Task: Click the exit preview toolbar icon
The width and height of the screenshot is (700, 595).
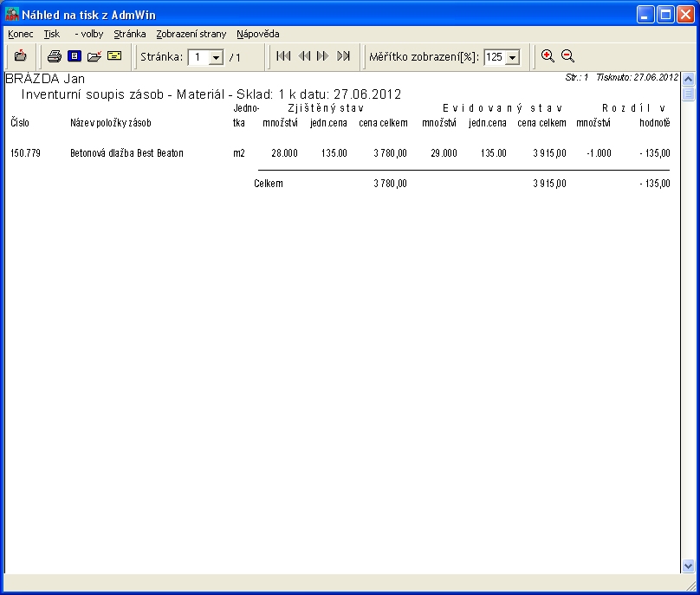Action: coord(21,56)
